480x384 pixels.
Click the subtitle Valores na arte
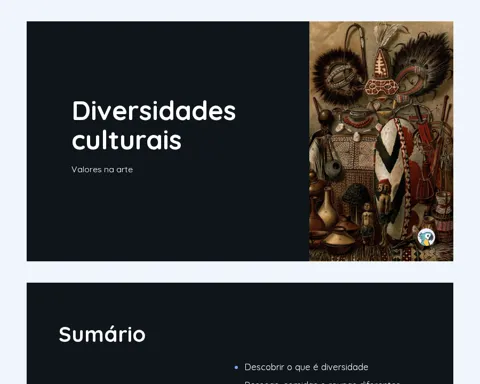[x=102, y=169]
